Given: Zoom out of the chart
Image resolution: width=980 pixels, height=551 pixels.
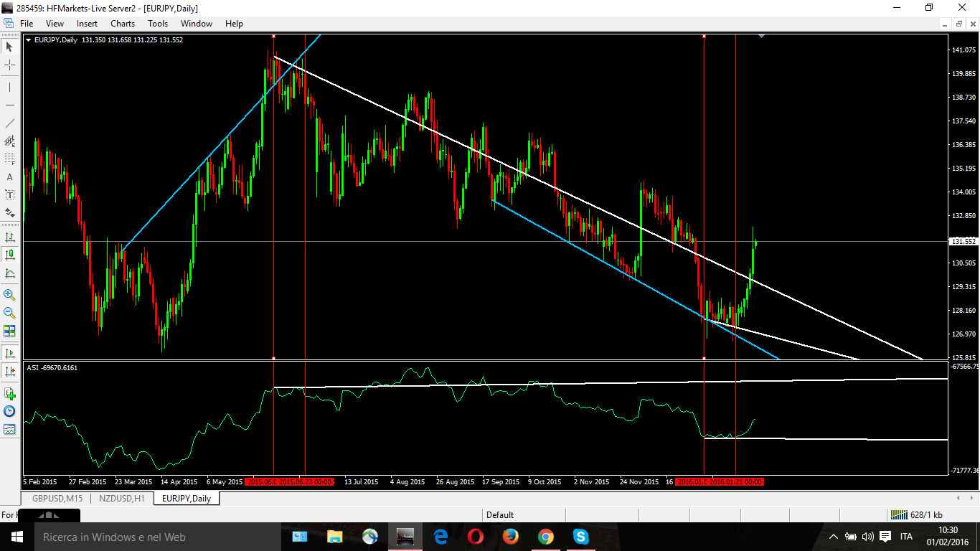Looking at the screenshot, I should 9,312.
